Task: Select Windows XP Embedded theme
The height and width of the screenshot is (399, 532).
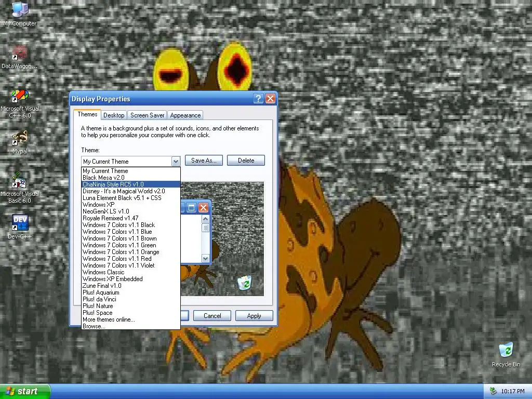Action: (130, 279)
